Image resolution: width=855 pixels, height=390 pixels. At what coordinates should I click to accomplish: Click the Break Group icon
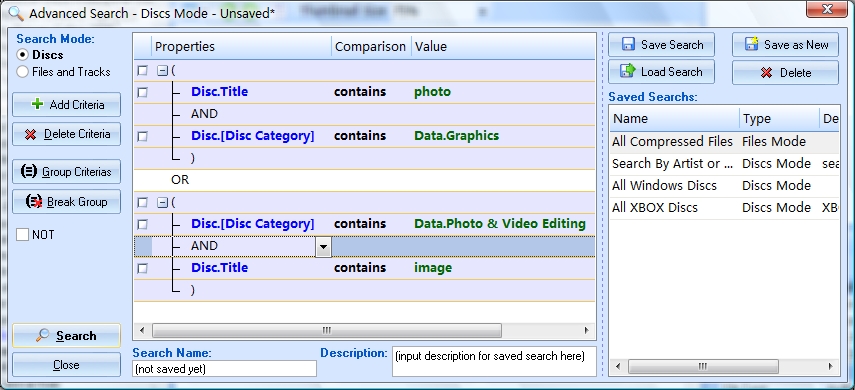click(x=34, y=201)
